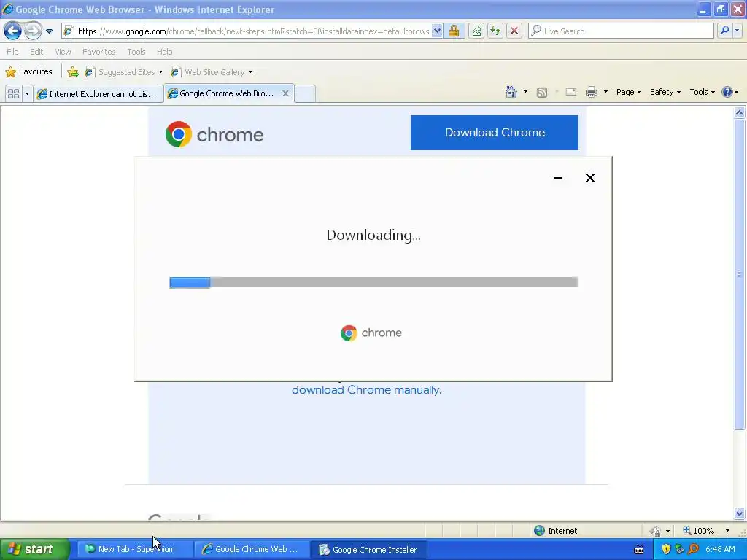Click the Read Mail icon
The image size is (747, 560).
click(x=571, y=92)
